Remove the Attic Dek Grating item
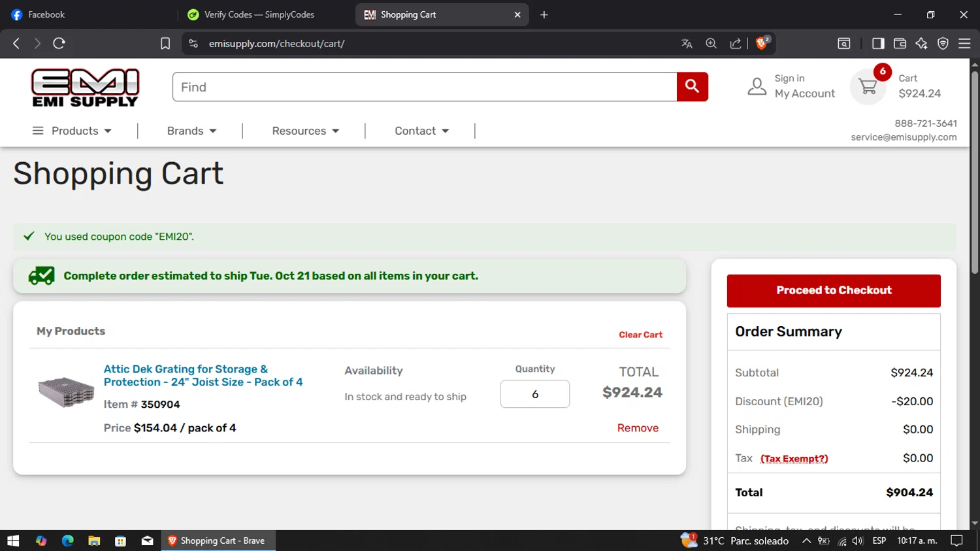Viewport: 980px width, 551px height. click(638, 428)
